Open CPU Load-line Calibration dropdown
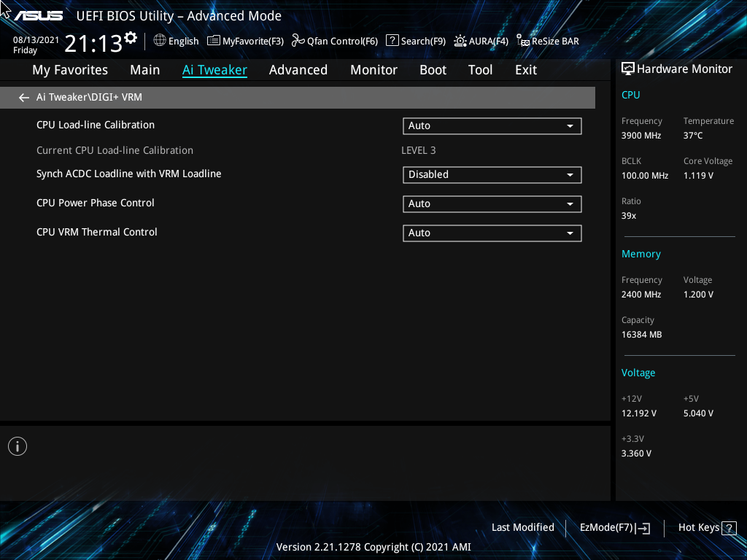 492,125
